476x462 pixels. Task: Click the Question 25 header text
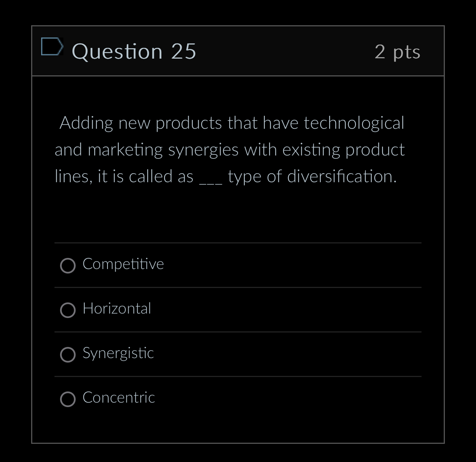[x=134, y=51]
